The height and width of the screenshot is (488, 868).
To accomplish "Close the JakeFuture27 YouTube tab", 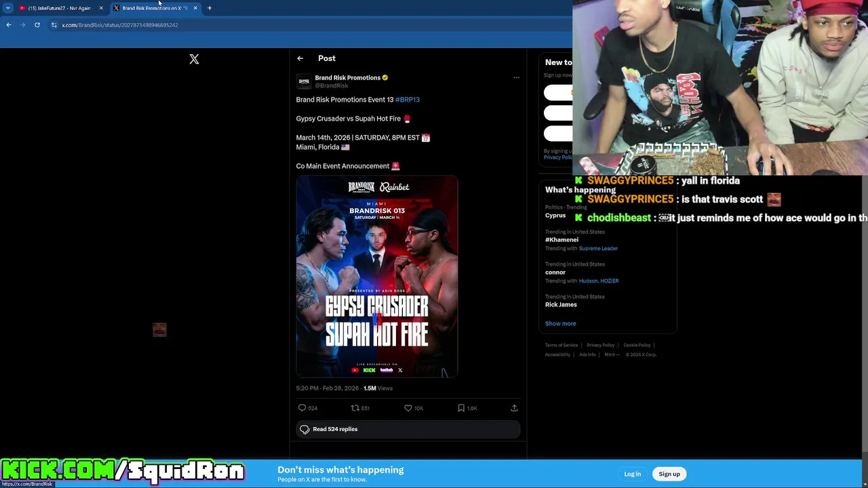I will (101, 8).
